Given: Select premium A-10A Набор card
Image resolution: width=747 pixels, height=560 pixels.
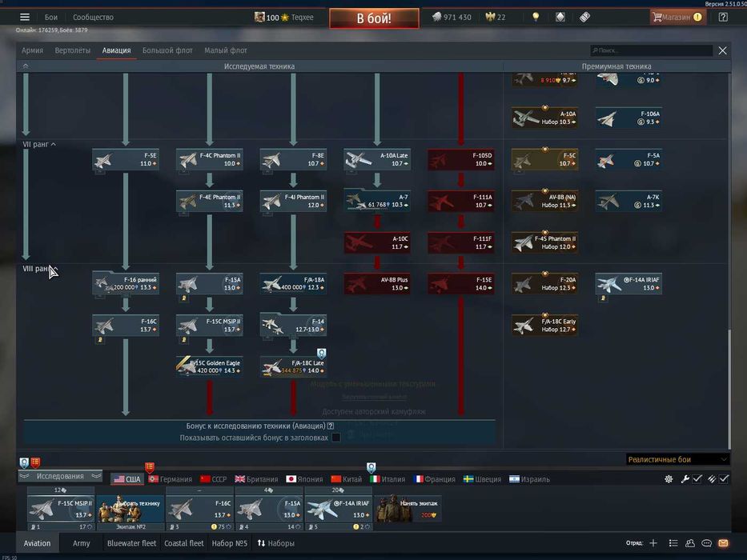Looking at the screenshot, I should point(544,118).
